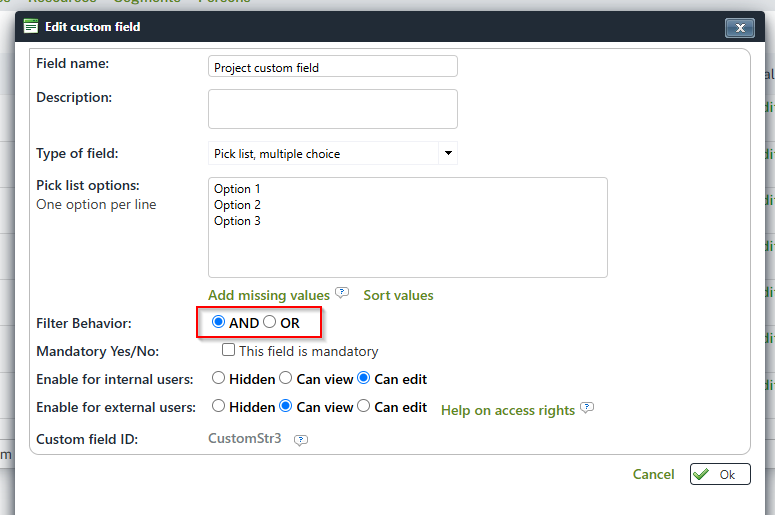The height and width of the screenshot is (515, 775).
Task: Click help icon beside Help on access rights
Action: [x=587, y=408]
